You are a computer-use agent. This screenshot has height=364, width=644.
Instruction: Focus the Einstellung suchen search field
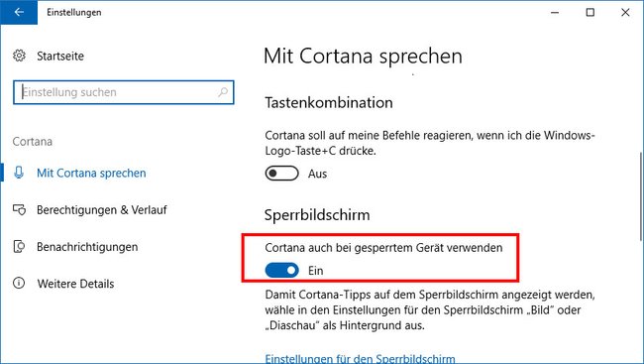[124, 92]
